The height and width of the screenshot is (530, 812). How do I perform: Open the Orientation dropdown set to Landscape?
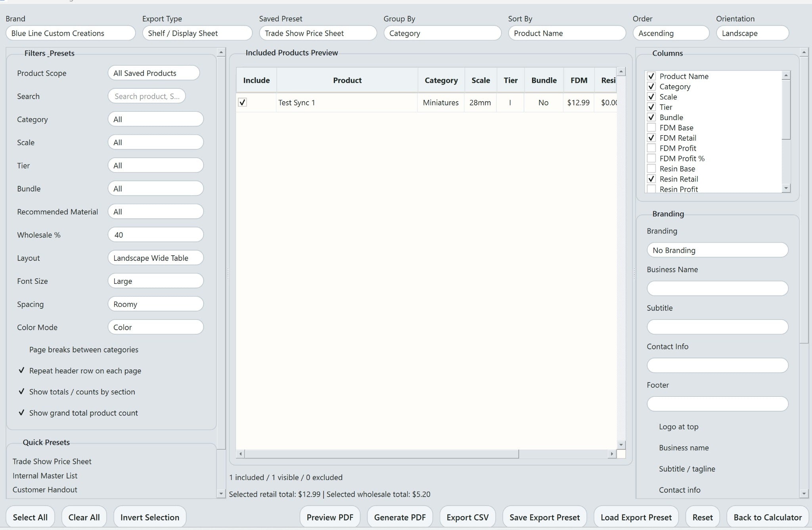(752, 33)
